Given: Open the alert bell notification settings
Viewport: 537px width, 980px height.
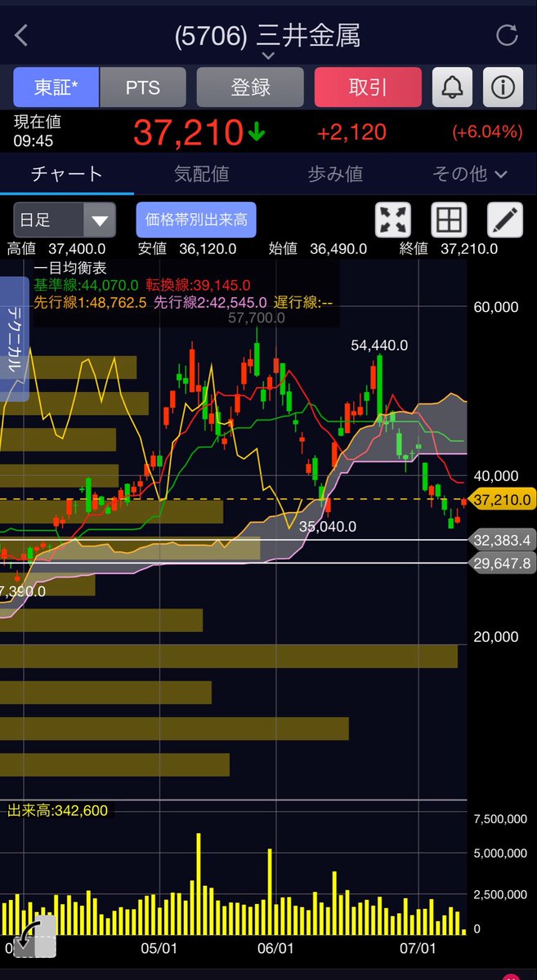Looking at the screenshot, I should point(450,87).
